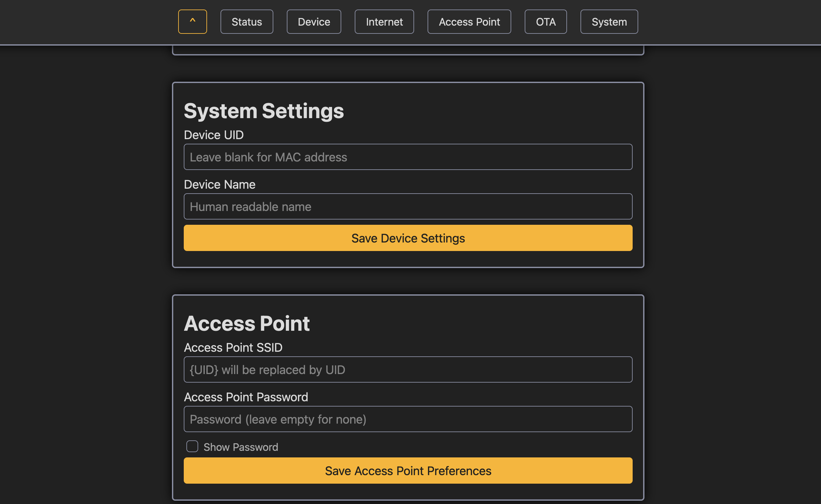Switch to the Device tab
The height and width of the screenshot is (504, 821).
pos(313,21)
